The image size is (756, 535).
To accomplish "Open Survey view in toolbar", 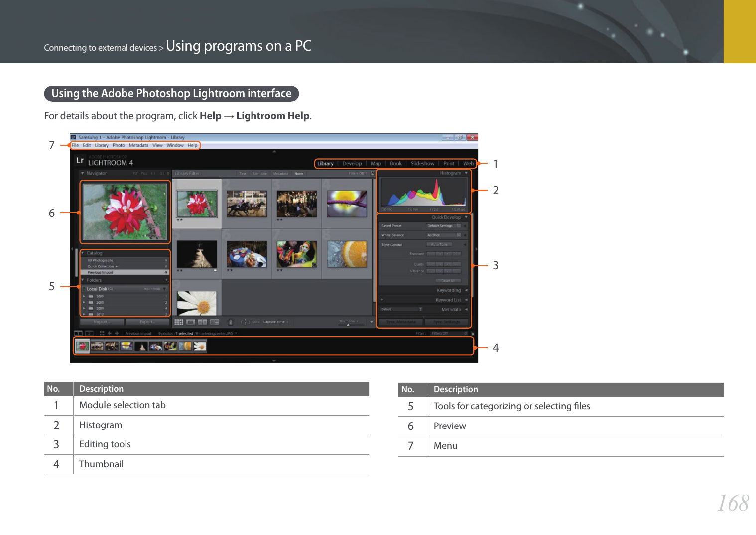I will pos(215,322).
